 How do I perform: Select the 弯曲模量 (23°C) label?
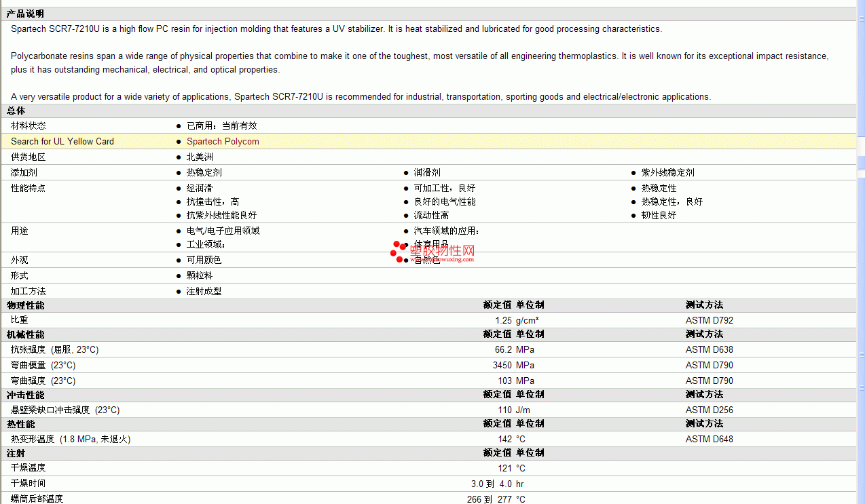coord(43,365)
